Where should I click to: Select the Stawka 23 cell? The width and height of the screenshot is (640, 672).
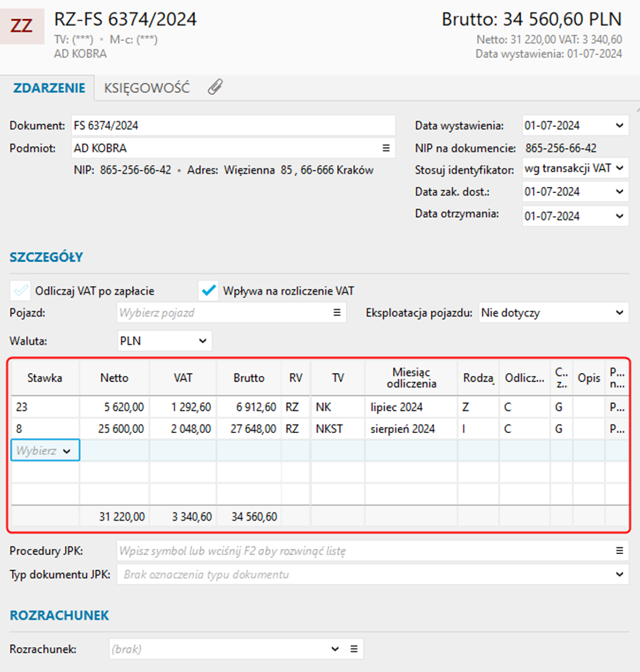coord(45,407)
